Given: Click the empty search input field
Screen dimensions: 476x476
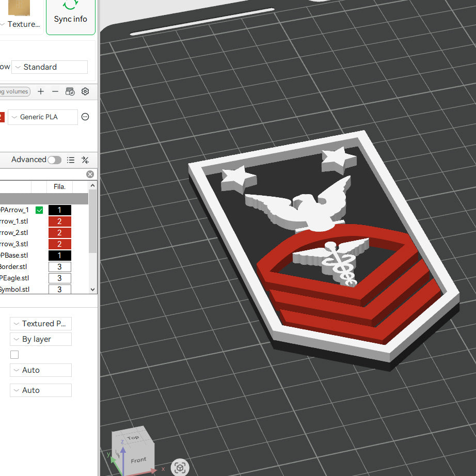Looking at the screenshot, I should tap(42, 174).
